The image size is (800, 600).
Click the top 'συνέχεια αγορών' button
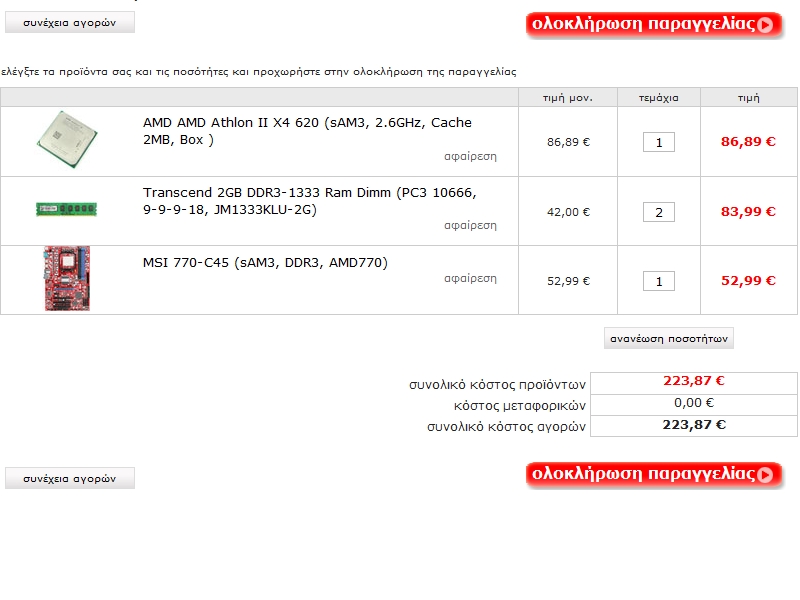pos(70,22)
